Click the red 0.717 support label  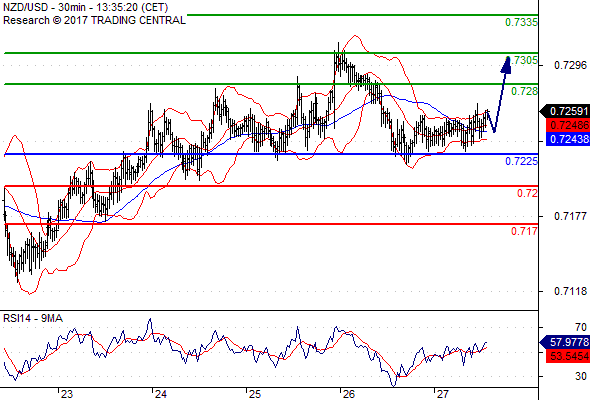(525, 231)
